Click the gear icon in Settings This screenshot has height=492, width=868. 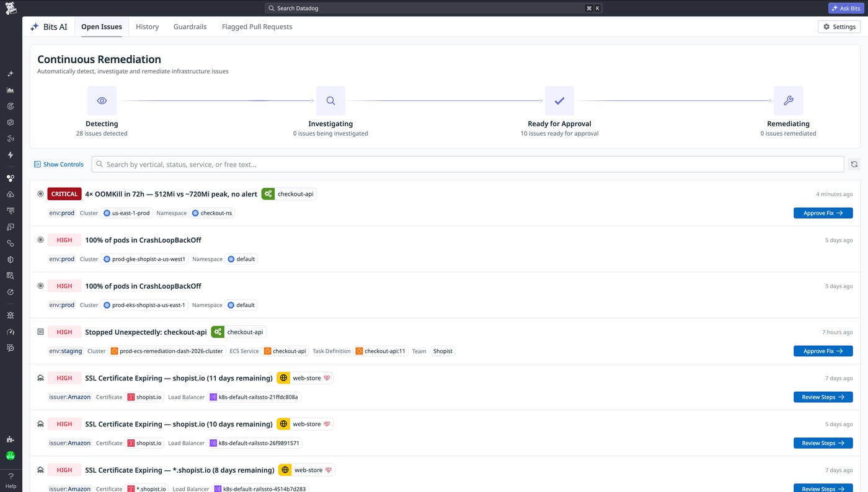826,27
